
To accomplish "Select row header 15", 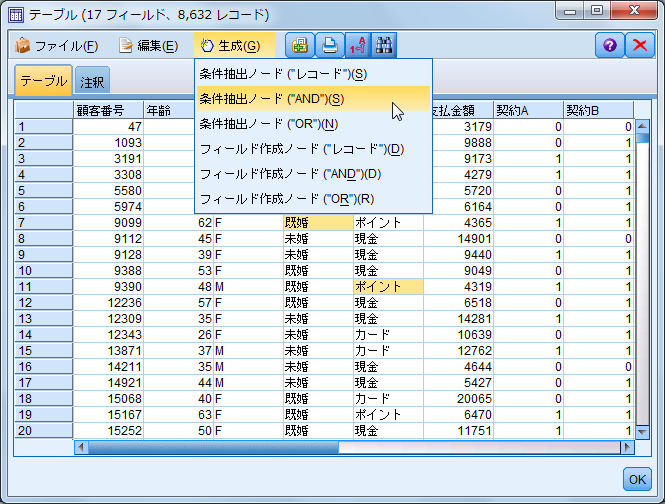I will coord(43,351).
